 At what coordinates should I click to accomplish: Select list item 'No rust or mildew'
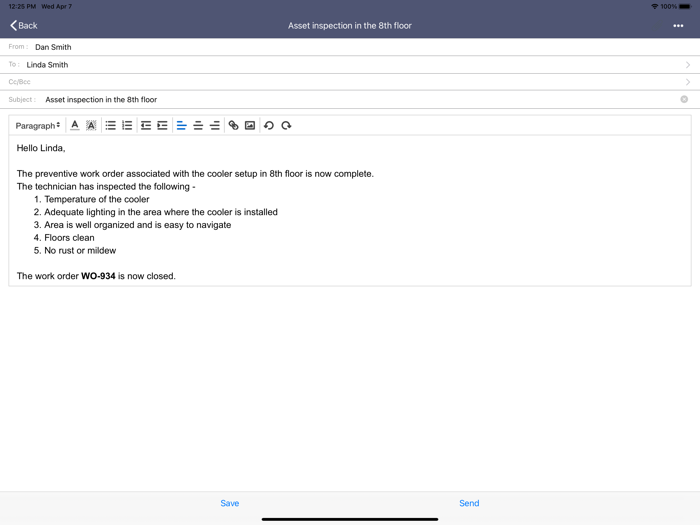click(x=80, y=250)
